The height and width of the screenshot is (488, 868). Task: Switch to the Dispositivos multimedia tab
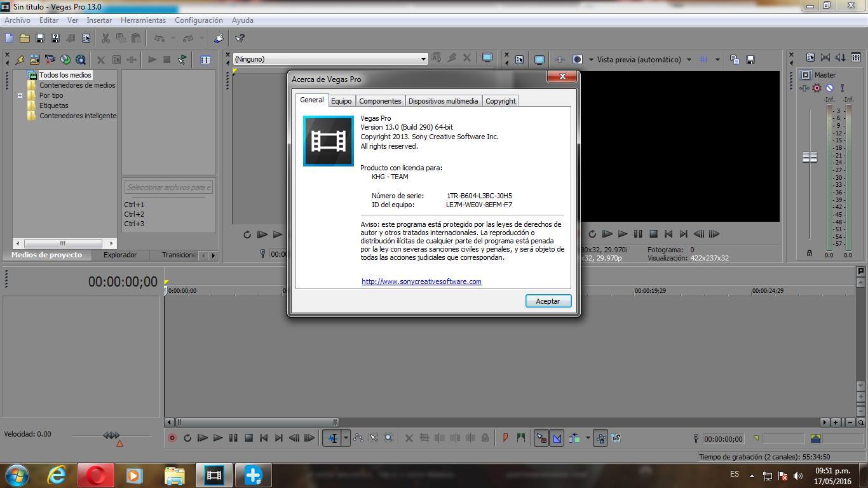pos(444,101)
